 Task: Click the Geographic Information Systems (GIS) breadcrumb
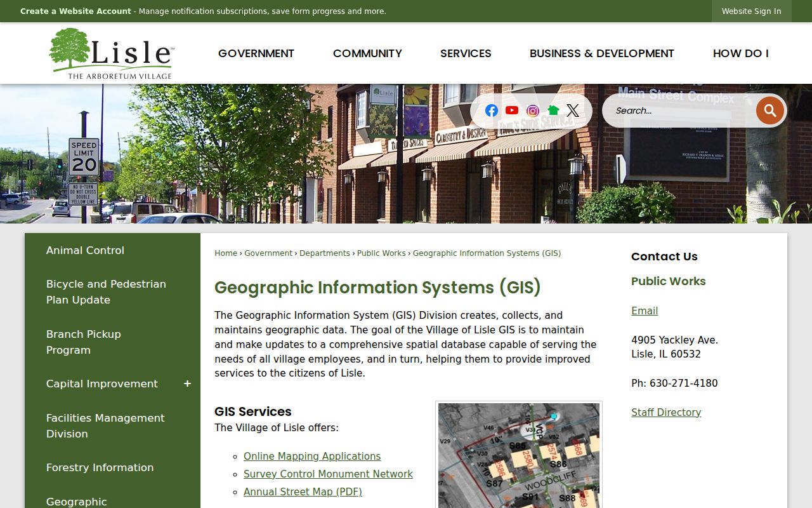pyautogui.click(x=487, y=253)
